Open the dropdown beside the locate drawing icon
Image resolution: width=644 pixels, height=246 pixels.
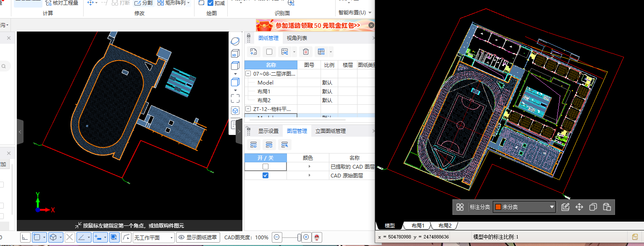pos(294,52)
